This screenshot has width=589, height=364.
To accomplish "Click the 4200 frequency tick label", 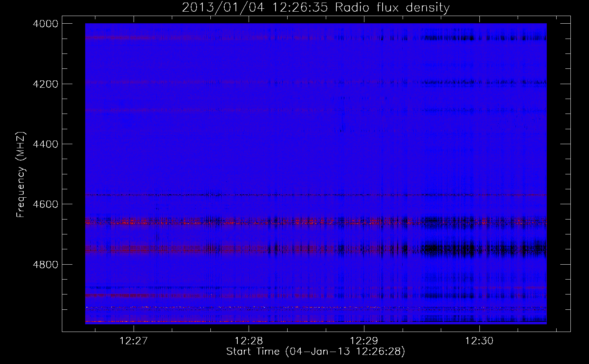I will click(46, 84).
